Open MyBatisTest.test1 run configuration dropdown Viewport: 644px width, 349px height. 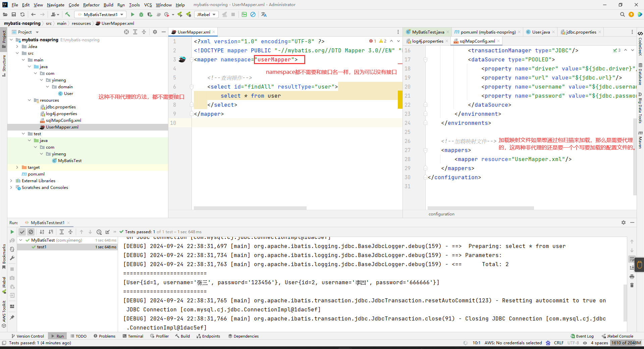click(x=100, y=14)
